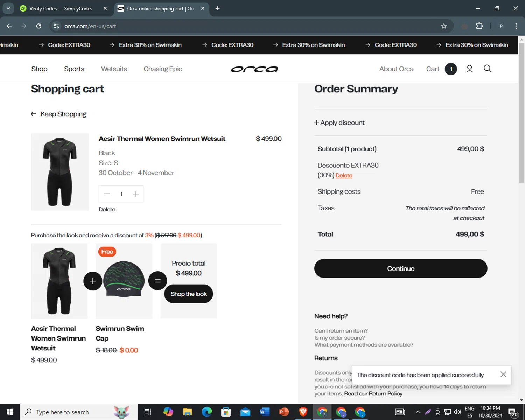
Task: Open Aesir Thermal wetsuit cart thumbnail
Action: pyautogui.click(x=60, y=172)
